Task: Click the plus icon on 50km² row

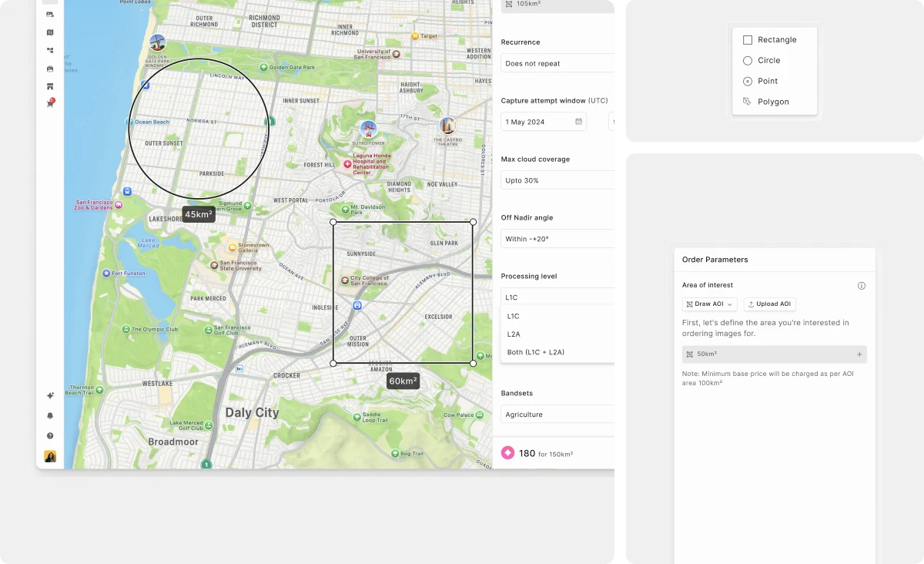Action: 859,354
